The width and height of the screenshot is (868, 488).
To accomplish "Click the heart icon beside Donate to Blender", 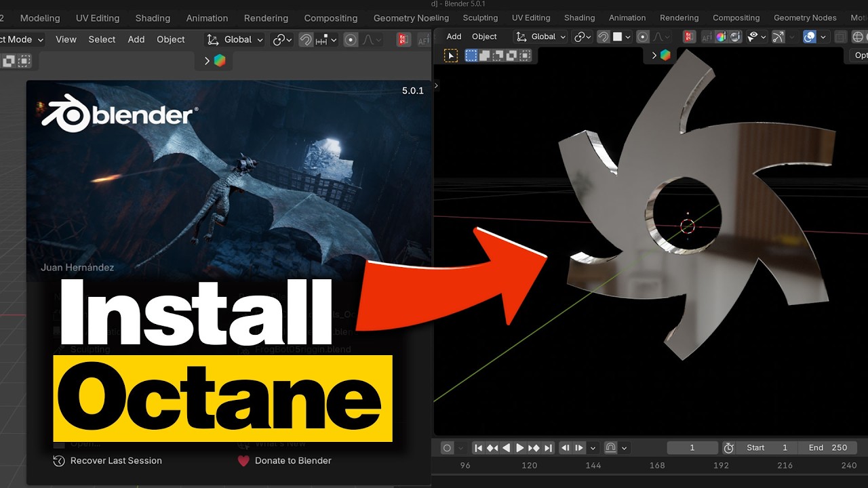I will [x=244, y=461].
